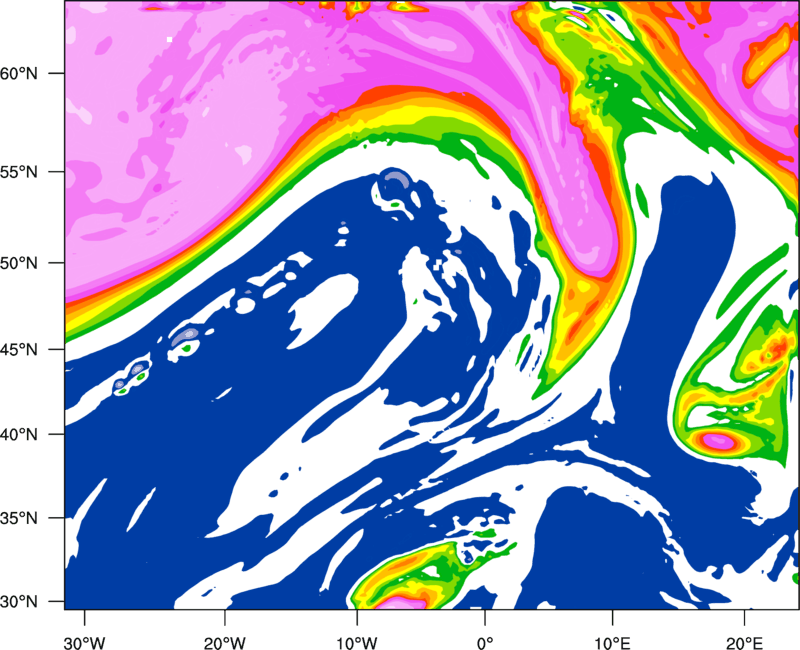
Task: Select the 10°E longitude label
Action: [612, 643]
